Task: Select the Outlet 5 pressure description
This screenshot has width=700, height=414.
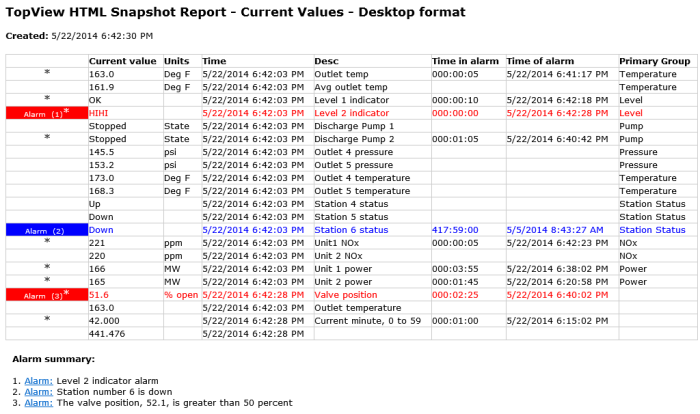Action: 354,165
